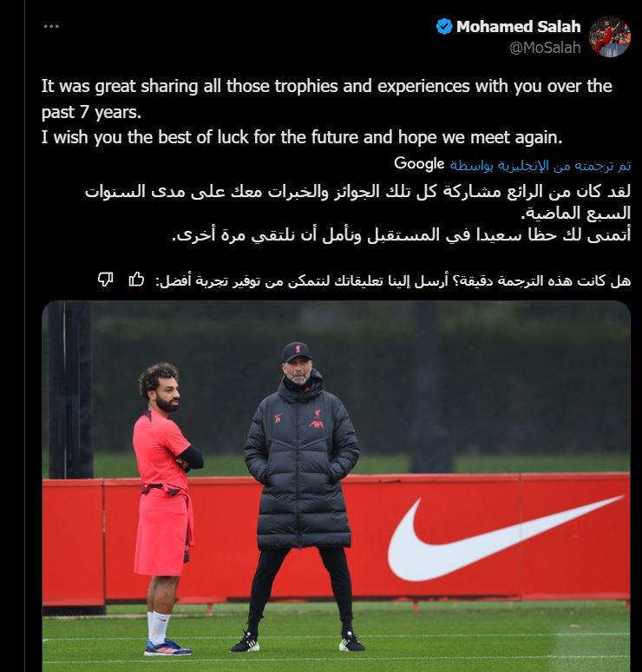Give the translation a thumbs down
The width and height of the screenshot is (642, 672).
pos(105,280)
